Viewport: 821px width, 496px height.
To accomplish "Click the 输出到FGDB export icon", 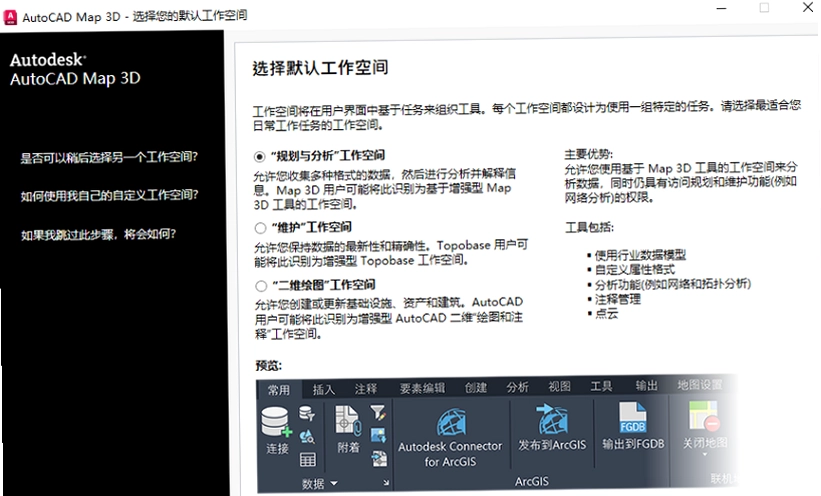I will (633, 418).
